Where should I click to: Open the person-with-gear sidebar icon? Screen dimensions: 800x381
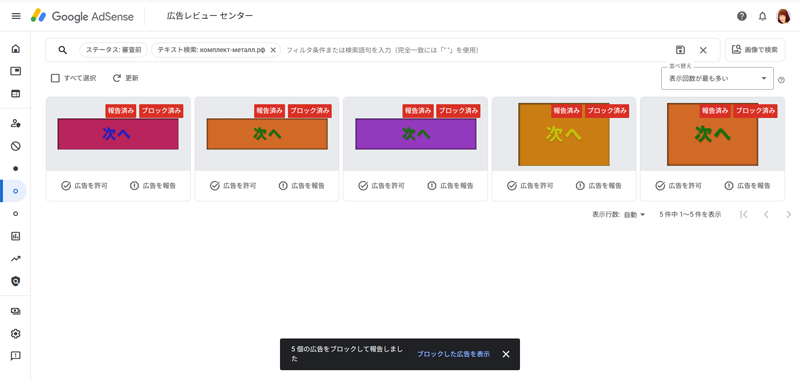click(x=16, y=123)
